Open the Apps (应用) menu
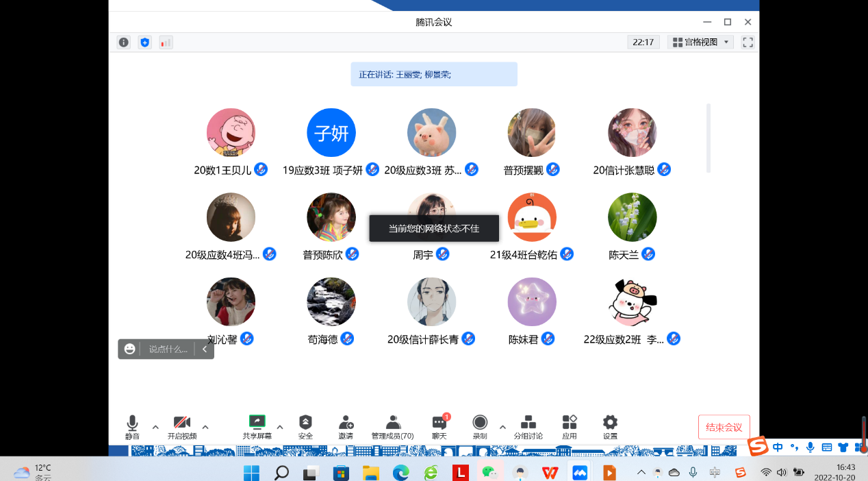 tap(569, 427)
